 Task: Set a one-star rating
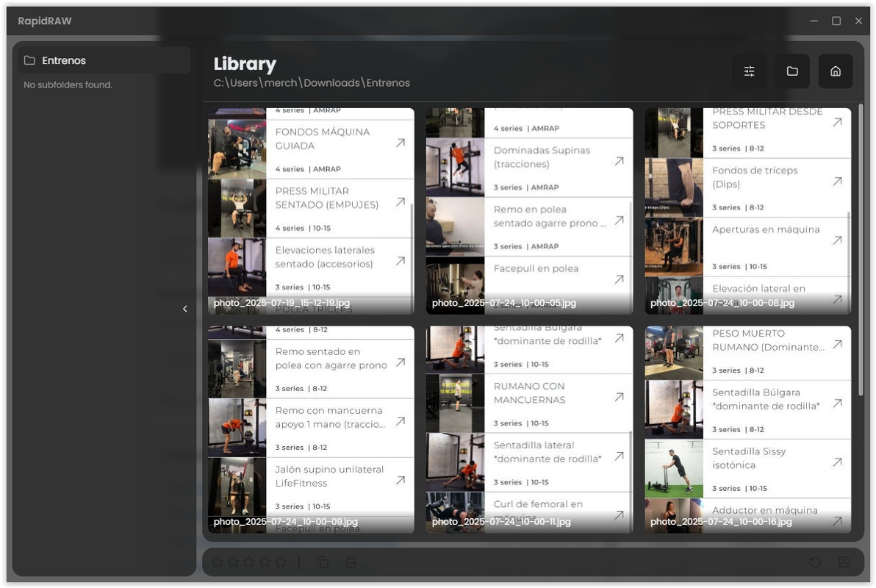tap(218, 562)
